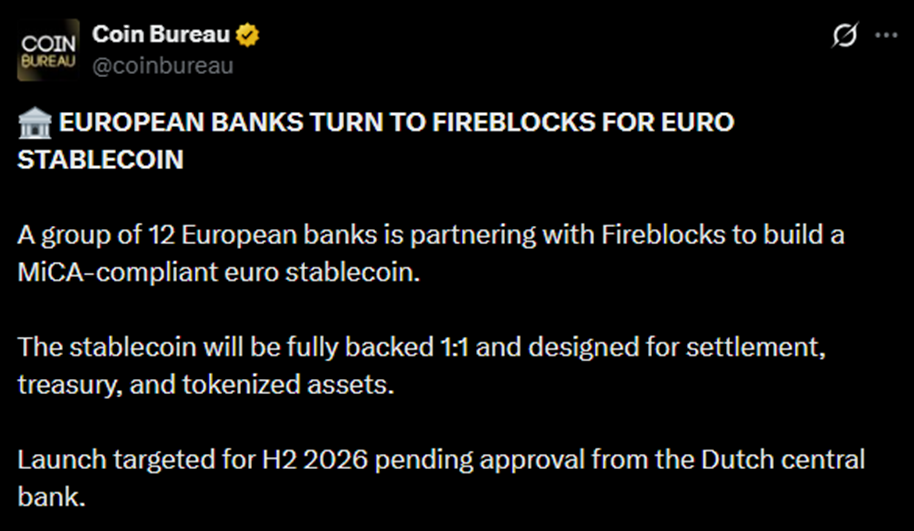Image resolution: width=914 pixels, height=531 pixels.
Task: Open the three-dot more options menu
Action: (x=886, y=35)
